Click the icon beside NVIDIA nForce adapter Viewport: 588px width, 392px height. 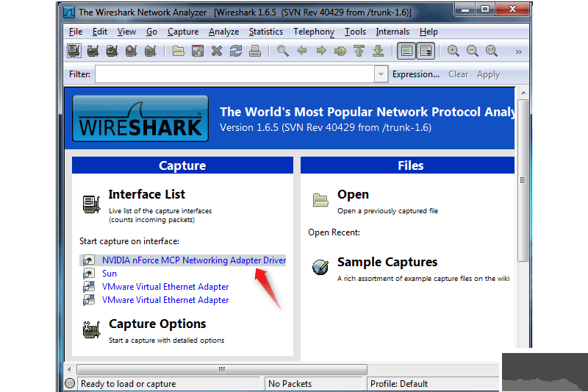89,260
